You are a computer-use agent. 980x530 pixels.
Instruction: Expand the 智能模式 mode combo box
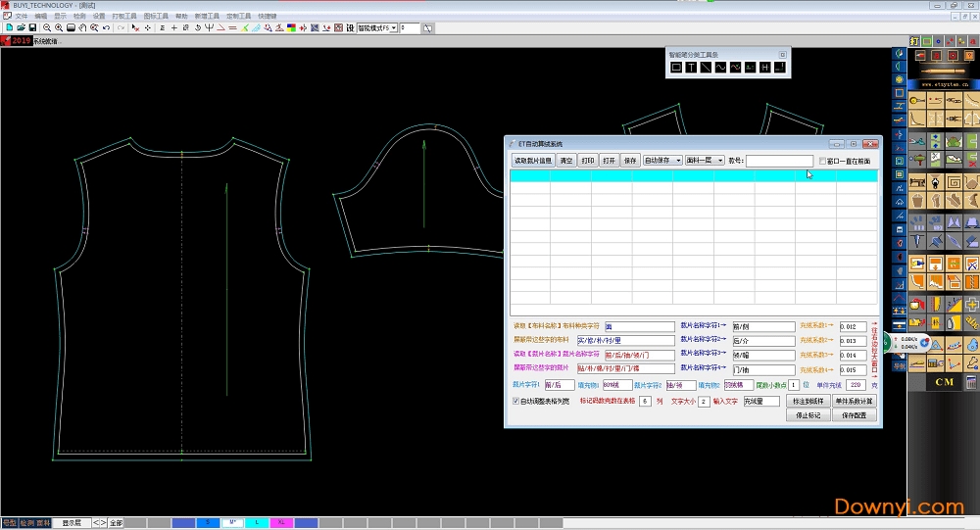[x=393, y=28]
